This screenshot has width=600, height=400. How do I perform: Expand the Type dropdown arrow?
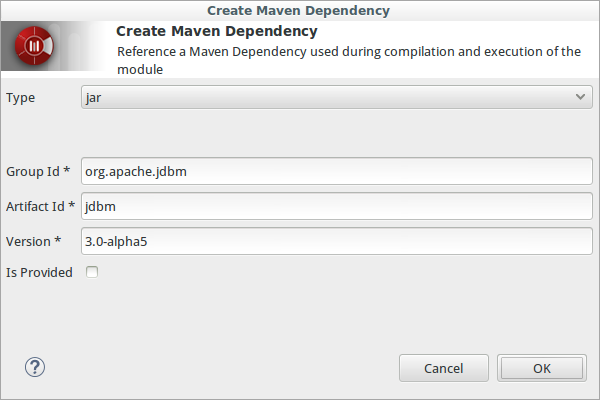(x=580, y=97)
